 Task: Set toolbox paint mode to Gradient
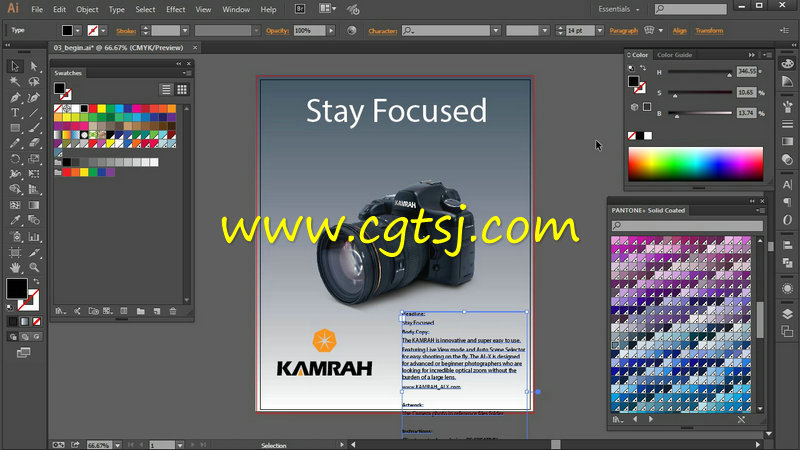[x=24, y=321]
